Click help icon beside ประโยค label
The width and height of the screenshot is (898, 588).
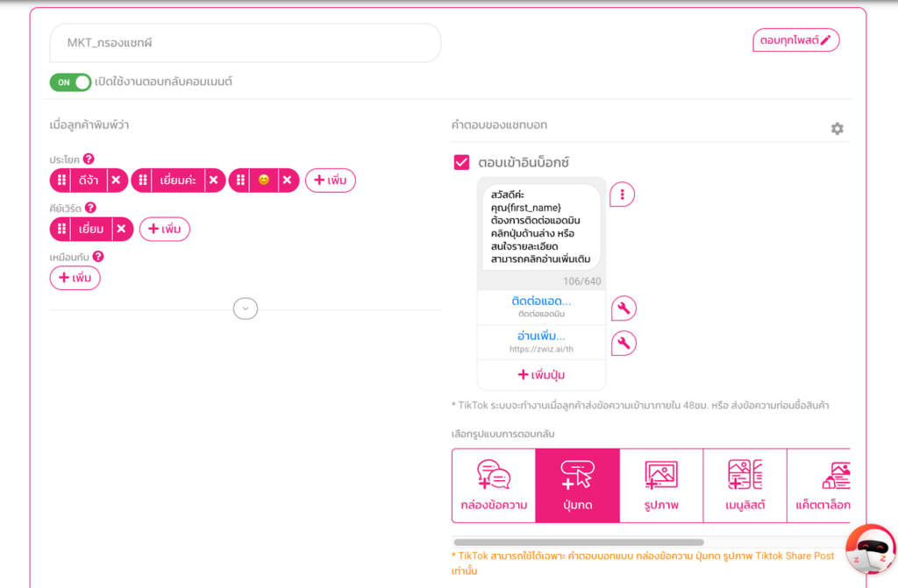pyautogui.click(x=89, y=159)
